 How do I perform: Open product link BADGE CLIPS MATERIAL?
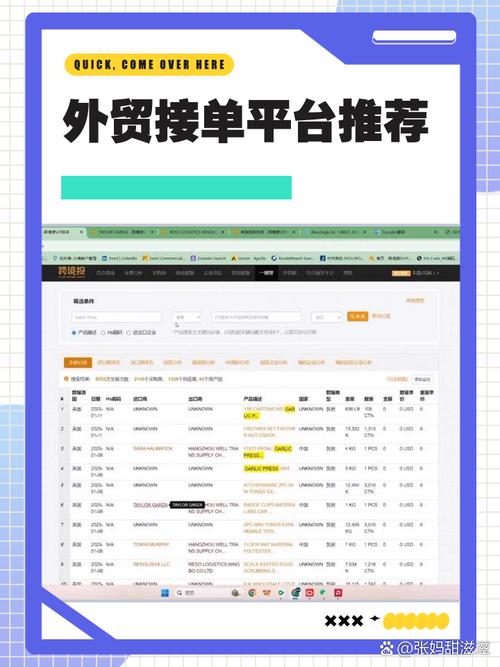click(269, 508)
